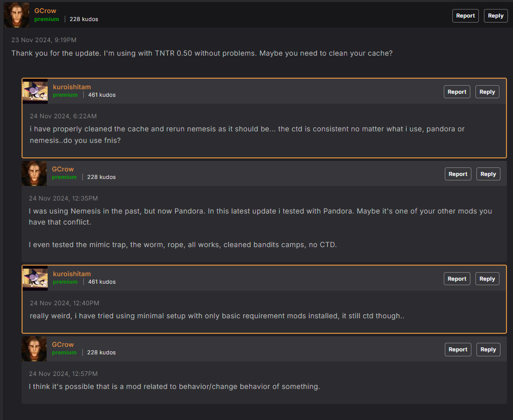This screenshot has width=513, height=420.
Task: Reply to GCrow's comment about the mimic trap
Action: point(488,174)
